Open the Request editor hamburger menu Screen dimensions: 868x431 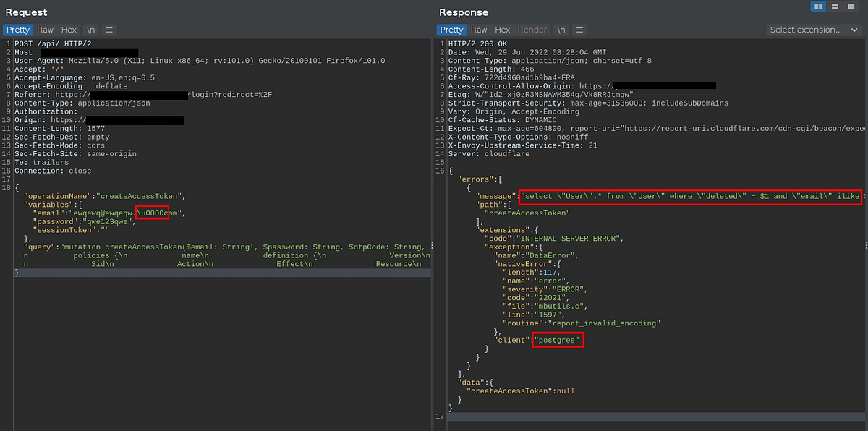tap(109, 30)
